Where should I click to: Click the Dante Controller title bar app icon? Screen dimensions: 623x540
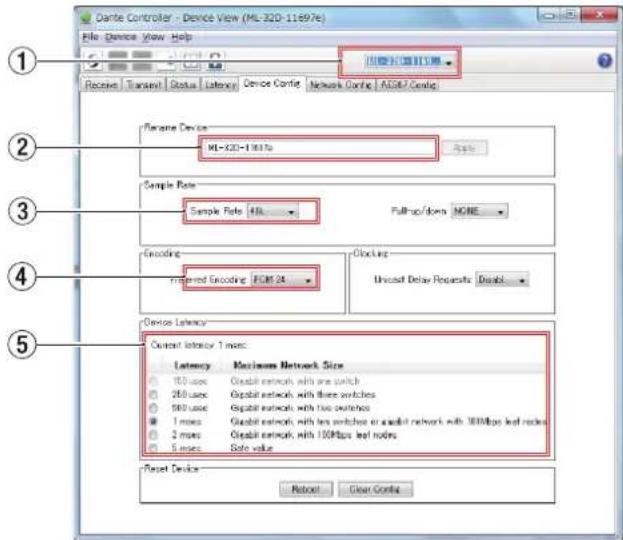pyautogui.click(x=86, y=18)
